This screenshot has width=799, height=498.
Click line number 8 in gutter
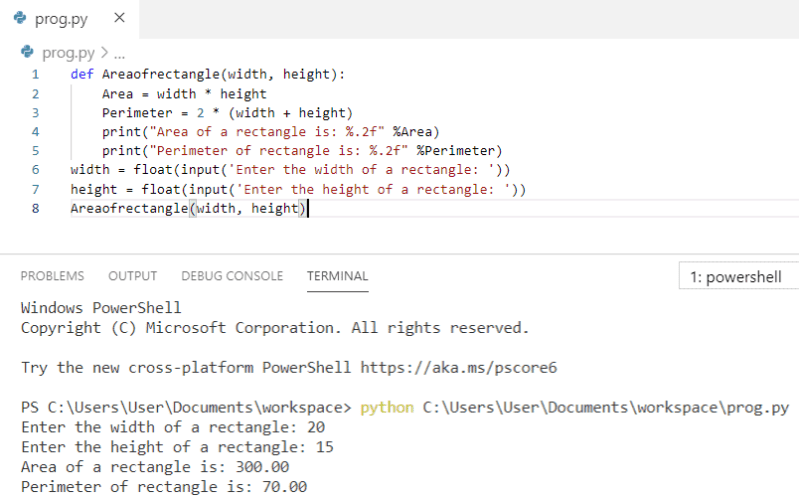pyautogui.click(x=35, y=208)
